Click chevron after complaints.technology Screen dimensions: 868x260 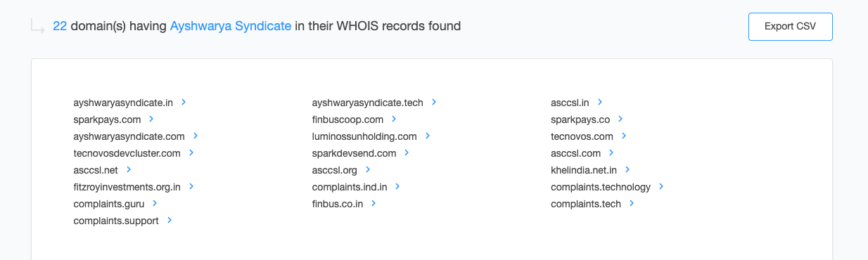coord(661,186)
